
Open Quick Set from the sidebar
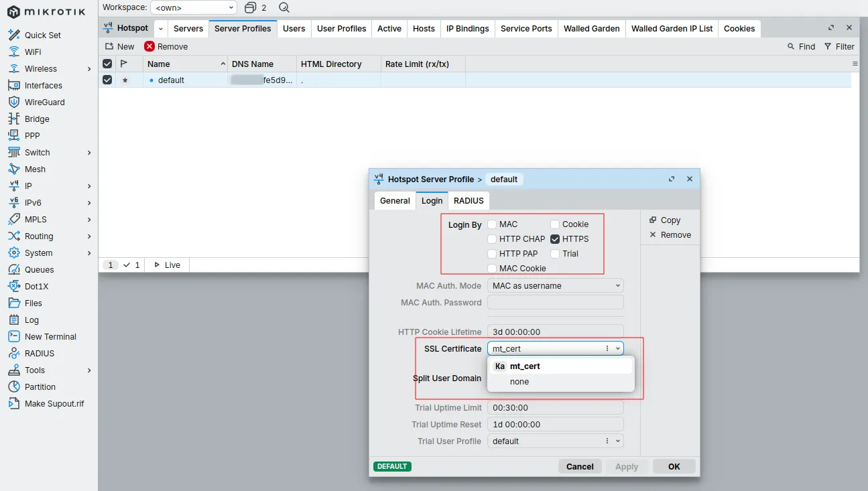pos(43,35)
